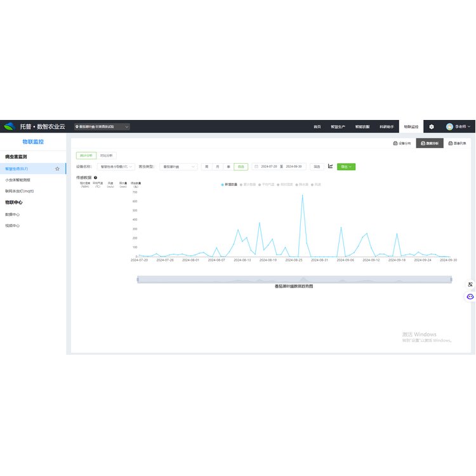The width and height of the screenshot is (476, 476).
Task: Expand the 设备名称 device dropdown
Action: pos(116,166)
